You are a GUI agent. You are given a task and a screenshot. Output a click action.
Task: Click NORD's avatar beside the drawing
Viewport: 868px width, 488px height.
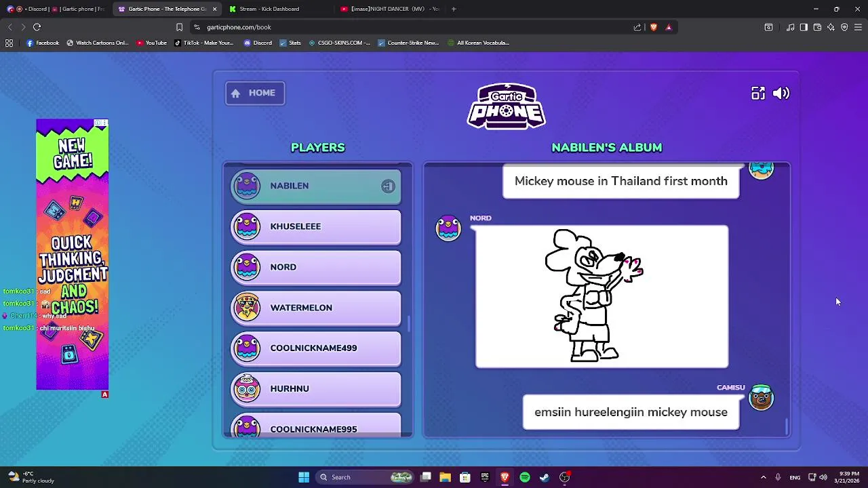tap(448, 228)
